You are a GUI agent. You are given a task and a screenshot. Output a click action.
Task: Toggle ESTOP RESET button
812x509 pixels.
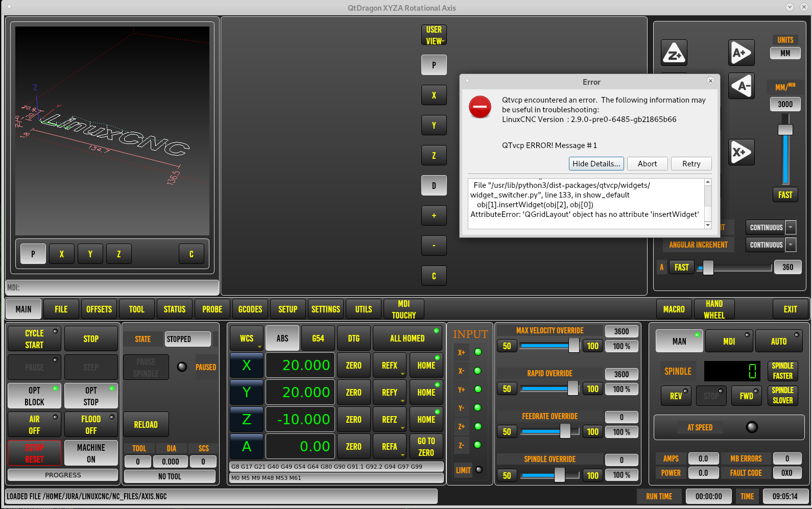pos(34,453)
